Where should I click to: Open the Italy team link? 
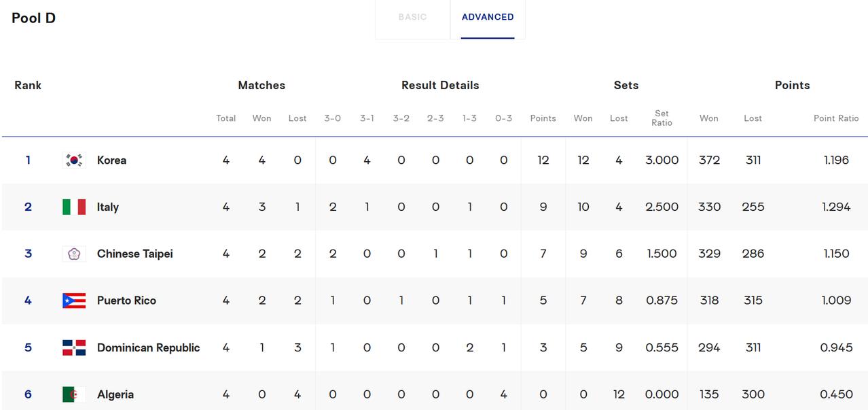point(108,207)
